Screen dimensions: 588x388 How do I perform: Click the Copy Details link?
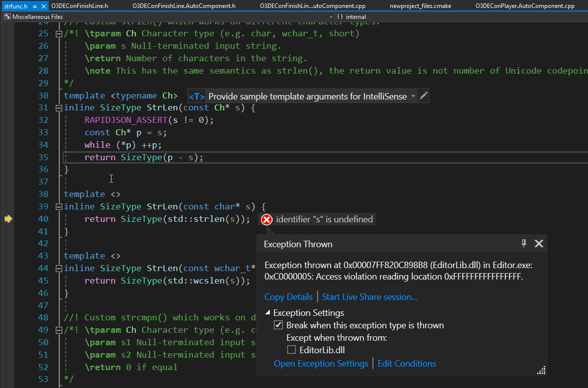288,297
